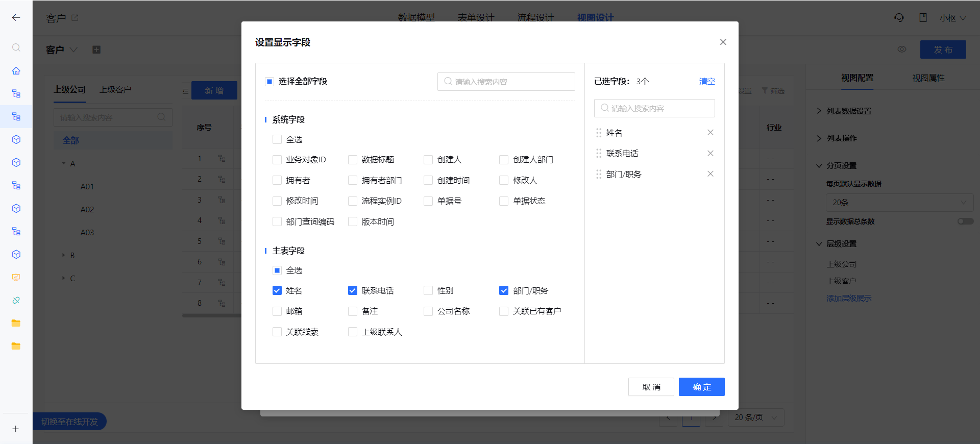Check 全选 under 系统字段
This screenshot has width=980, height=444.
(x=277, y=139)
